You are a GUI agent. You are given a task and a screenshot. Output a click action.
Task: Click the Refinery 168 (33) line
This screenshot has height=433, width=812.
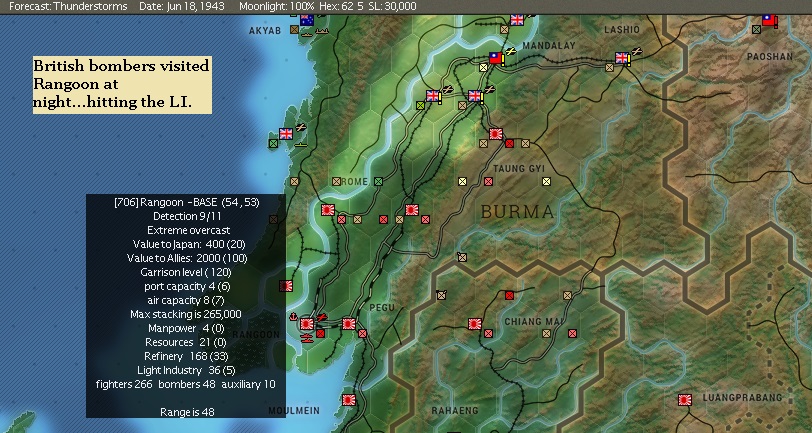click(186, 356)
